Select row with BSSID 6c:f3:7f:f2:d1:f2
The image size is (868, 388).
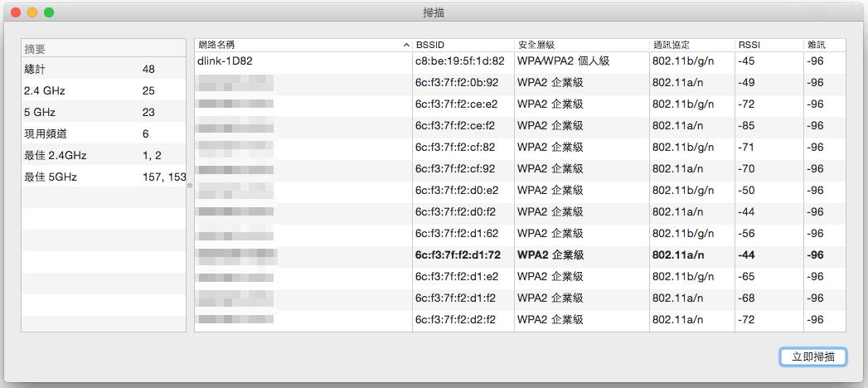point(520,298)
